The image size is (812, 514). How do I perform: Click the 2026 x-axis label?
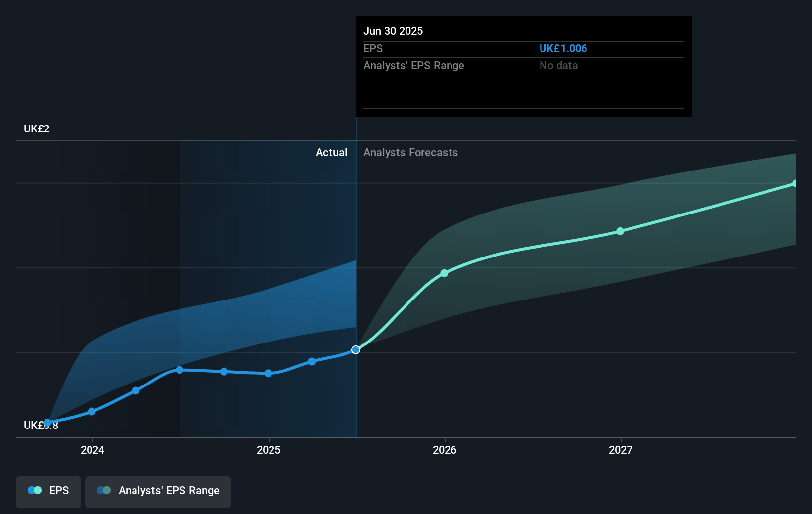tap(444, 450)
